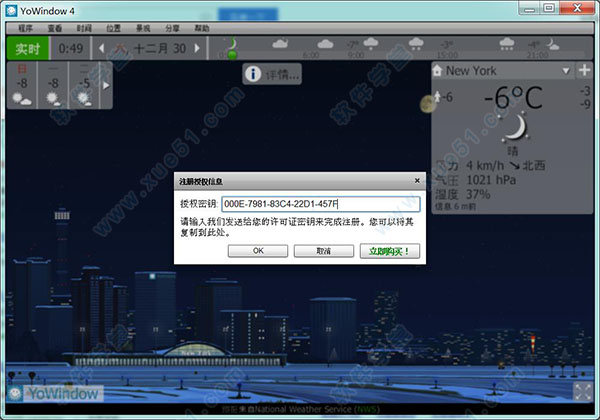Click the crescent moon weather icon
Viewport: 600px width, 420px height.
point(516,127)
